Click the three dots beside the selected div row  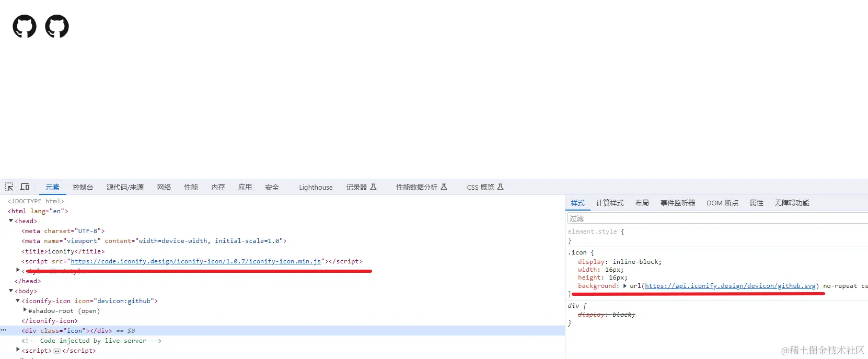[4, 330]
